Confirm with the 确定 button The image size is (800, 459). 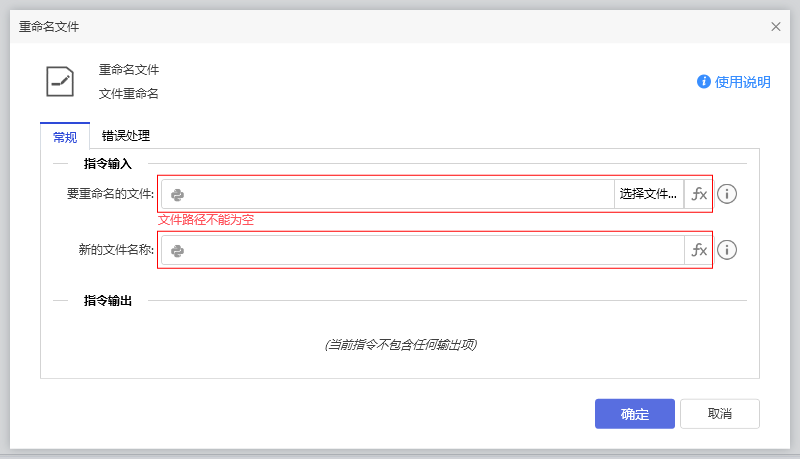point(634,414)
